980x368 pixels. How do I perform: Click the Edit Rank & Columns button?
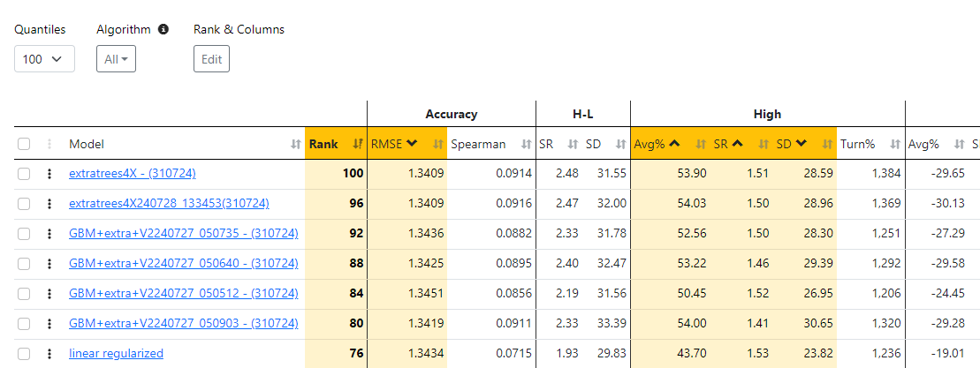211,59
